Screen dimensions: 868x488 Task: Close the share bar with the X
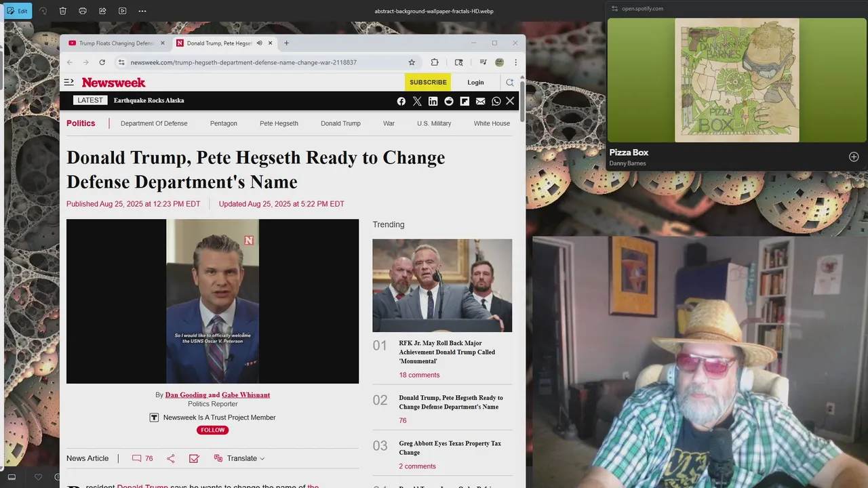point(510,101)
